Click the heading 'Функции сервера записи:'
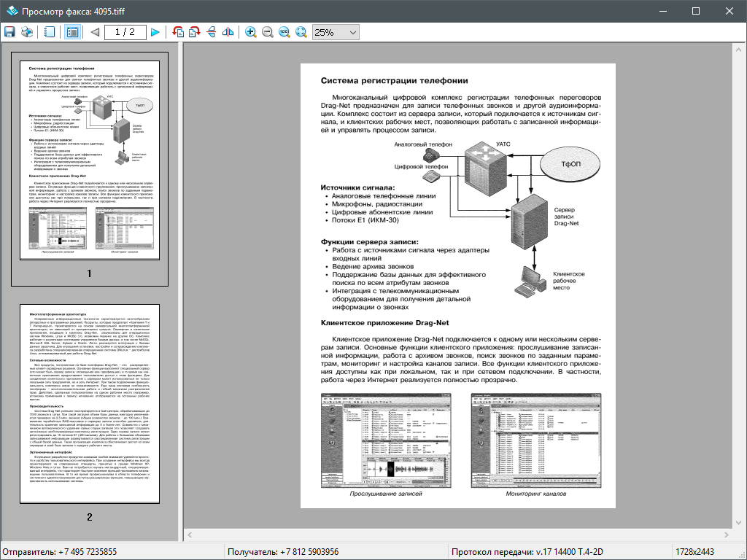The image size is (747, 560). (370, 242)
